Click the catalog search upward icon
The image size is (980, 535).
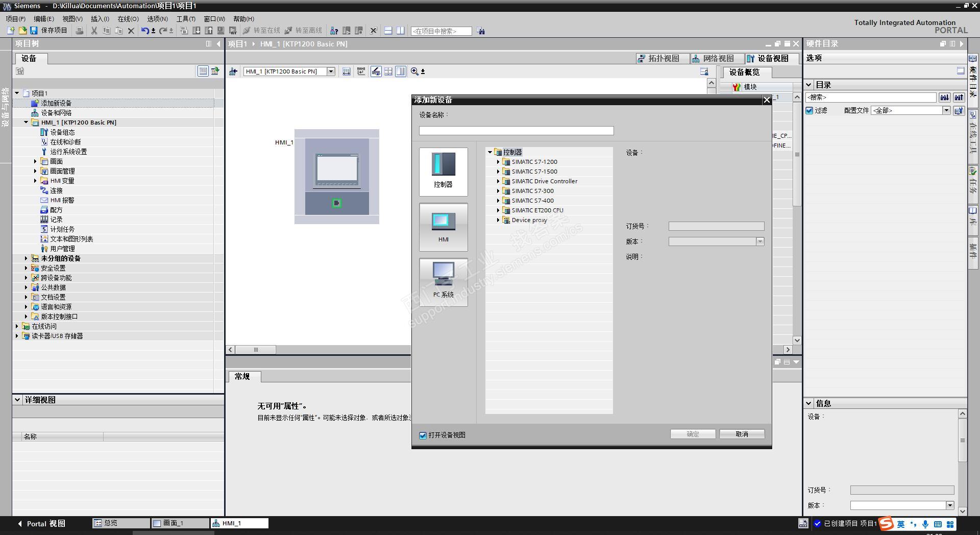pos(959,97)
